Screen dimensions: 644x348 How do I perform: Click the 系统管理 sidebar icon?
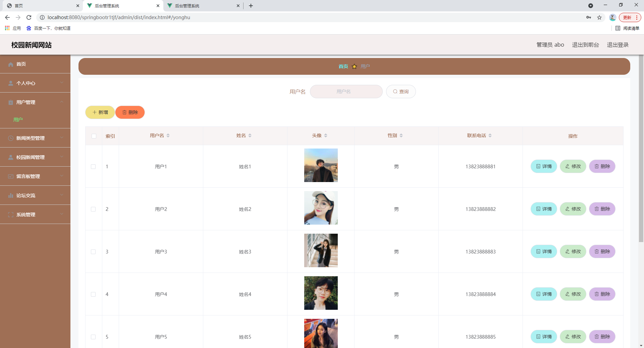[11, 215]
